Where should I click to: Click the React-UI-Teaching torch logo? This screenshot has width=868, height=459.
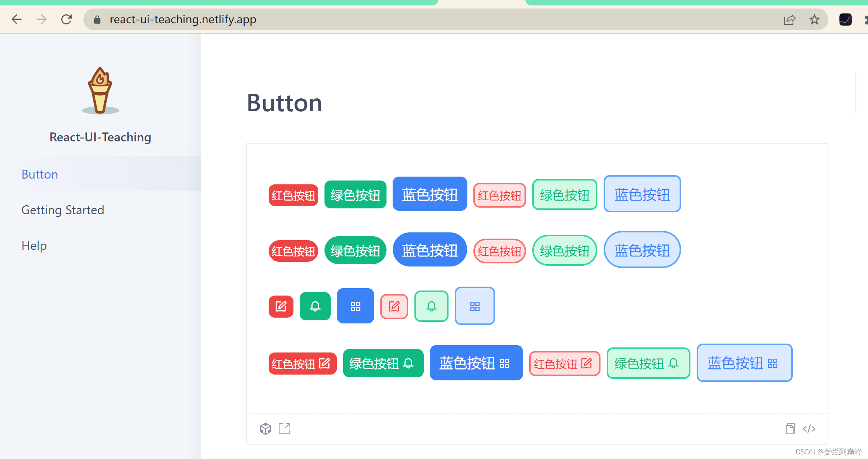pos(100,91)
